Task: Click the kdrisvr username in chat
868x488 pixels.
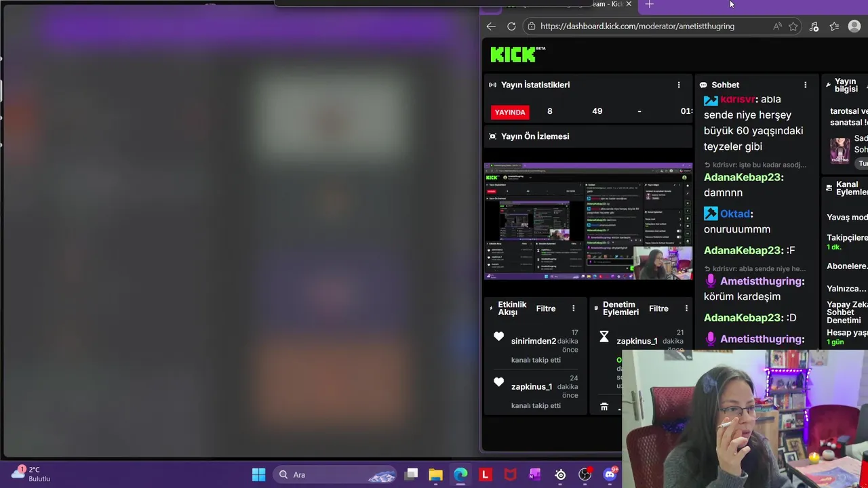Action: 738,99
